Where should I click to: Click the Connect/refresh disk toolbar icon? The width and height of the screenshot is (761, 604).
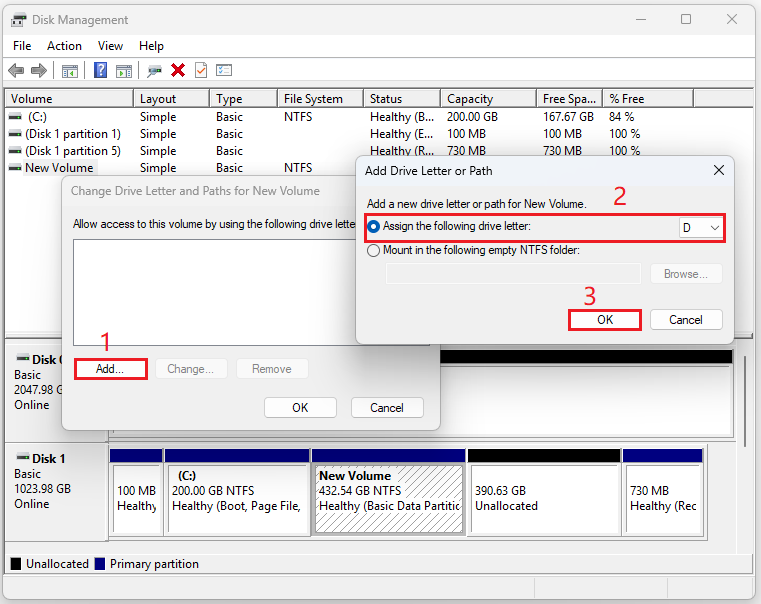pyautogui.click(x=154, y=71)
